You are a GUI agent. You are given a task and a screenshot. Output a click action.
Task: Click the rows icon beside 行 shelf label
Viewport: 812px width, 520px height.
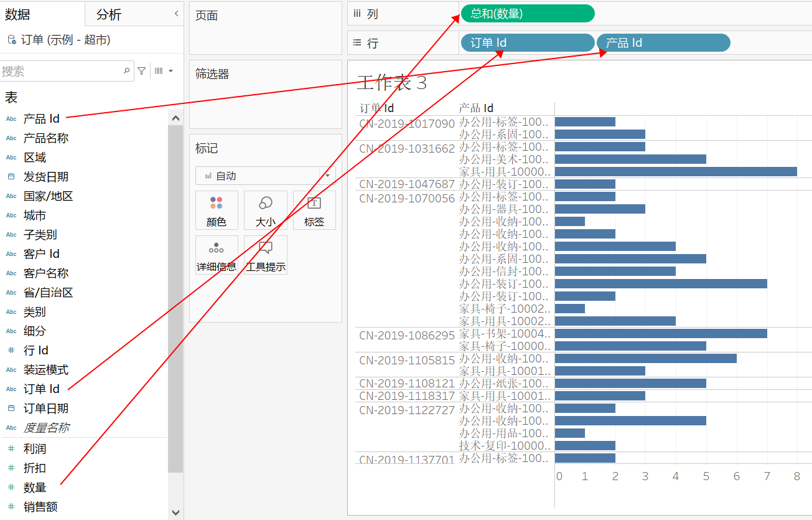point(357,43)
